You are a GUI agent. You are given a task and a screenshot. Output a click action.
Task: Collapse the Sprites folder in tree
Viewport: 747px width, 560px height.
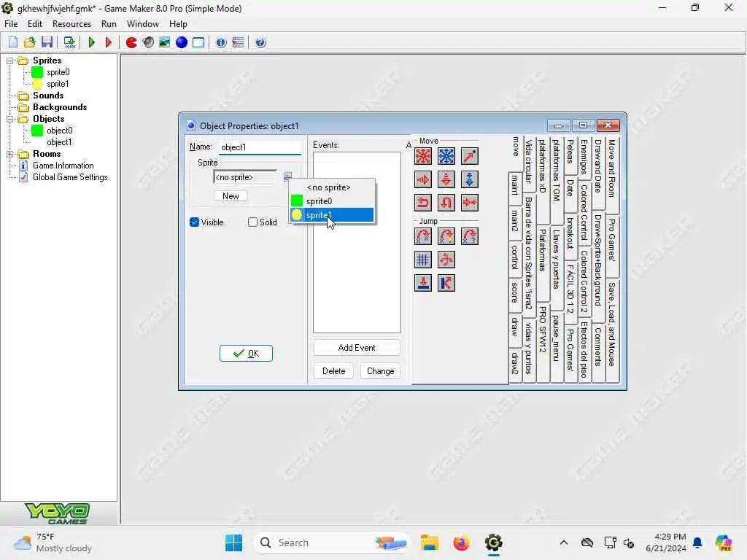(9, 61)
